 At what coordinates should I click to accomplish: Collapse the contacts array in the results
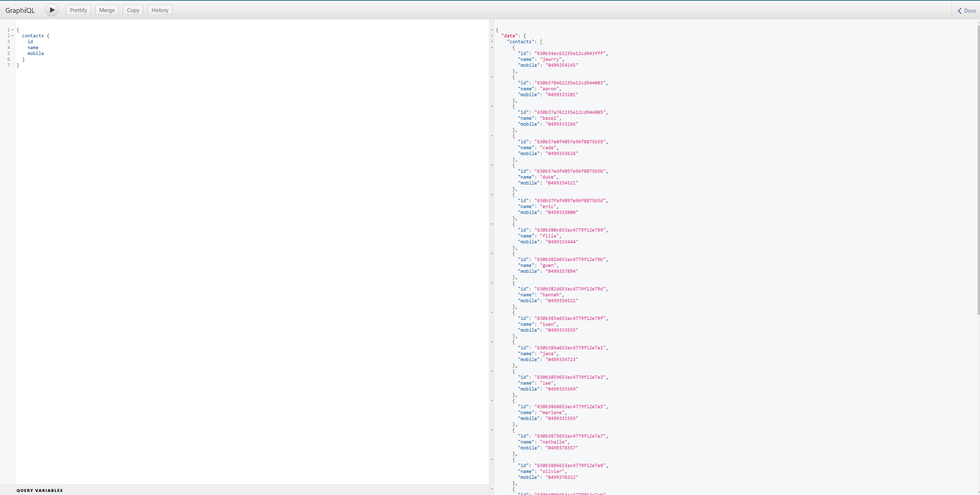492,42
